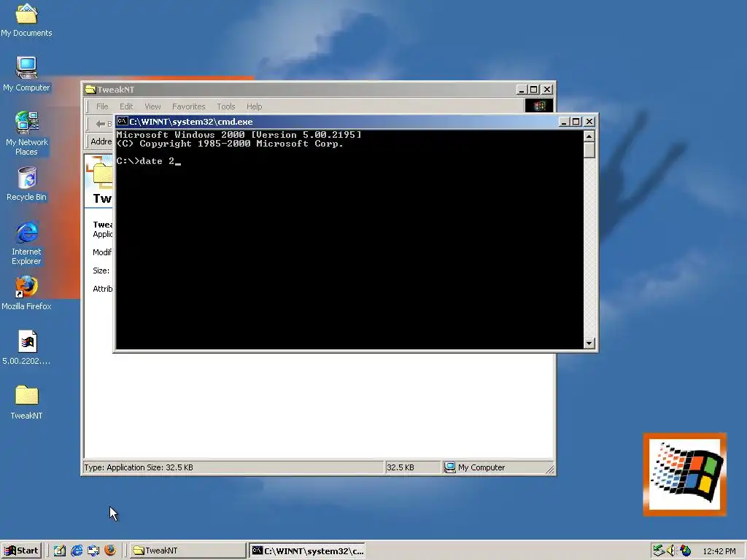This screenshot has width=747, height=560.
Task: Click Safely Remove Hardware tray icon
Action: [x=659, y=551]
